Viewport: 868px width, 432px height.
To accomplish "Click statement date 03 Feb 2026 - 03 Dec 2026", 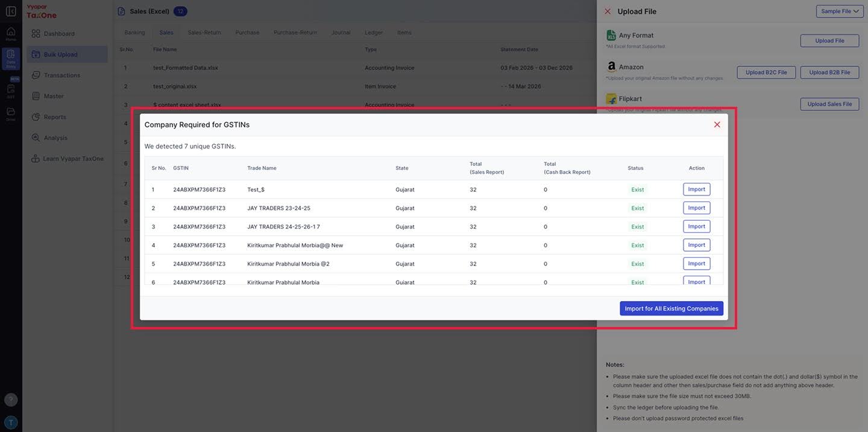I will coord(536,68).
